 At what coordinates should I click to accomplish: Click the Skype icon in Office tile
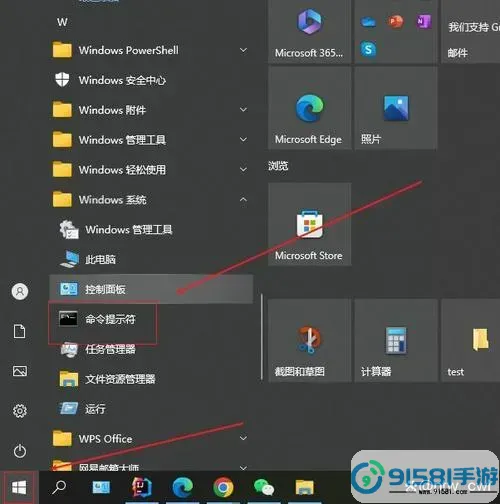tap(368, 50)
